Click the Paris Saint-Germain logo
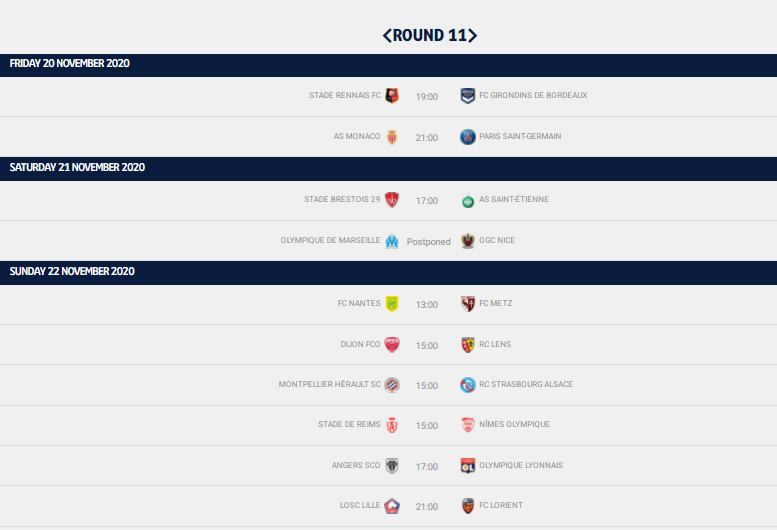The image size is (777, 530). coord(468,137)
